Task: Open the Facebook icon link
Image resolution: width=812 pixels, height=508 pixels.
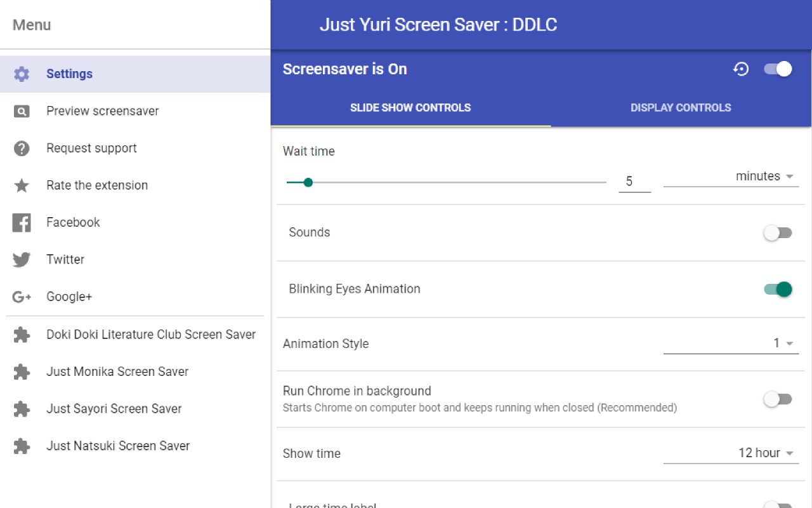Action: click(x=22, y=223)
